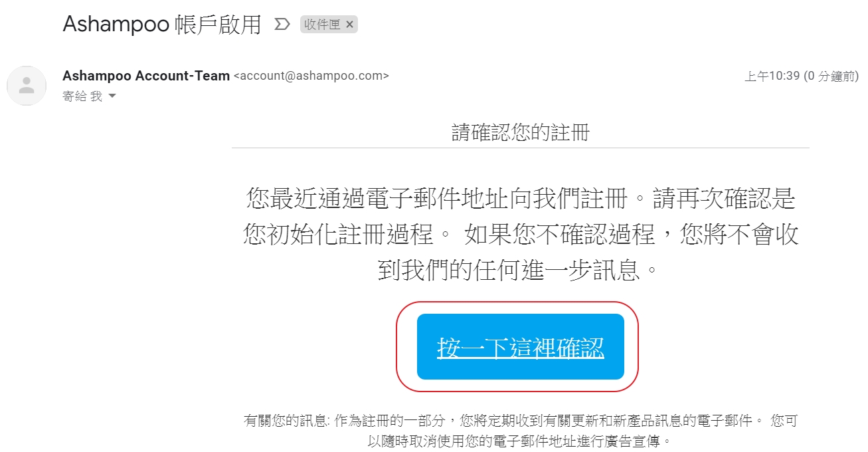Expand recipient details arrow beside 寄給 我
This screenshot has width=868, height=452.
[x=112, y=96]
